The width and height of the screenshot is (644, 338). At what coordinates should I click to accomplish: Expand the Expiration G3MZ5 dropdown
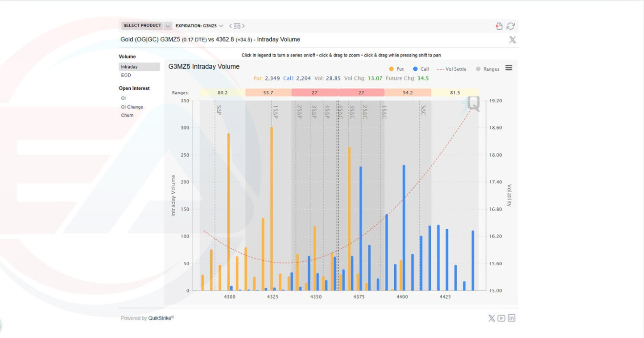point(221,26)
